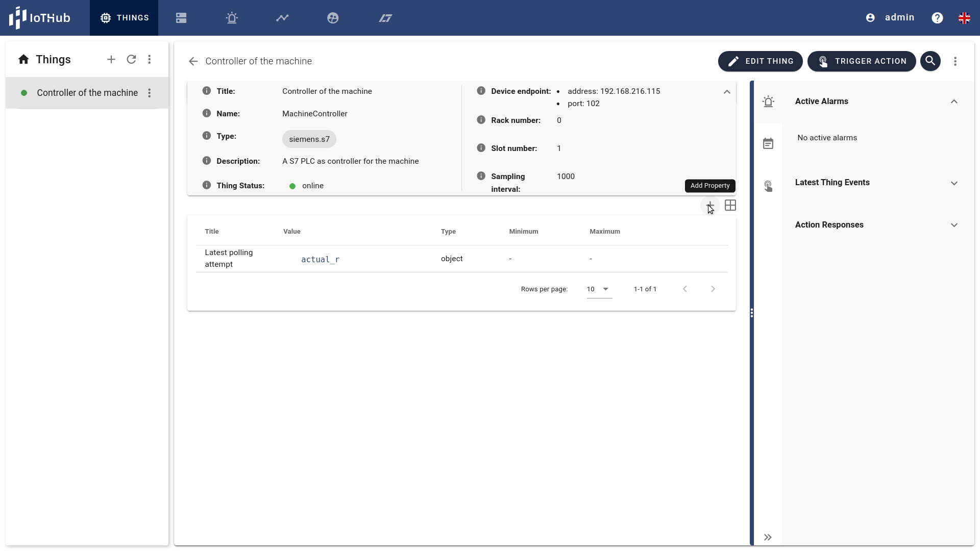Click the actual_r value

[320, 260]
